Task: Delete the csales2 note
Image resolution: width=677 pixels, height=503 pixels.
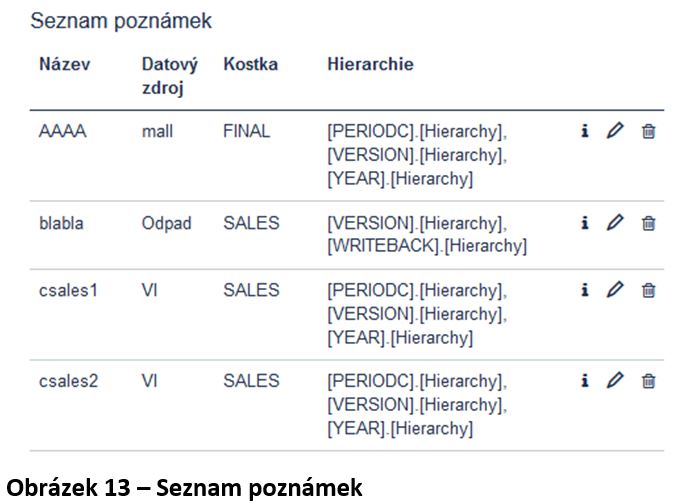Action: [649, 381]
